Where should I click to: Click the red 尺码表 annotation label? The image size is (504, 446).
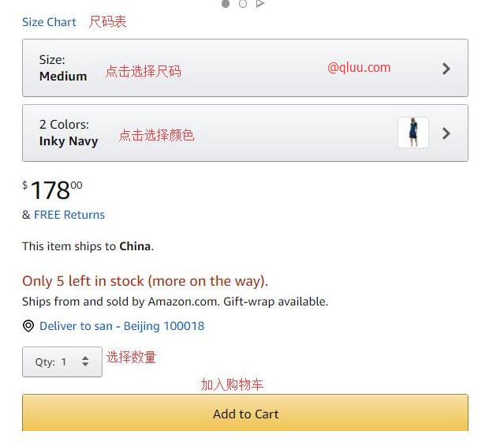click(x=107, y=22)
